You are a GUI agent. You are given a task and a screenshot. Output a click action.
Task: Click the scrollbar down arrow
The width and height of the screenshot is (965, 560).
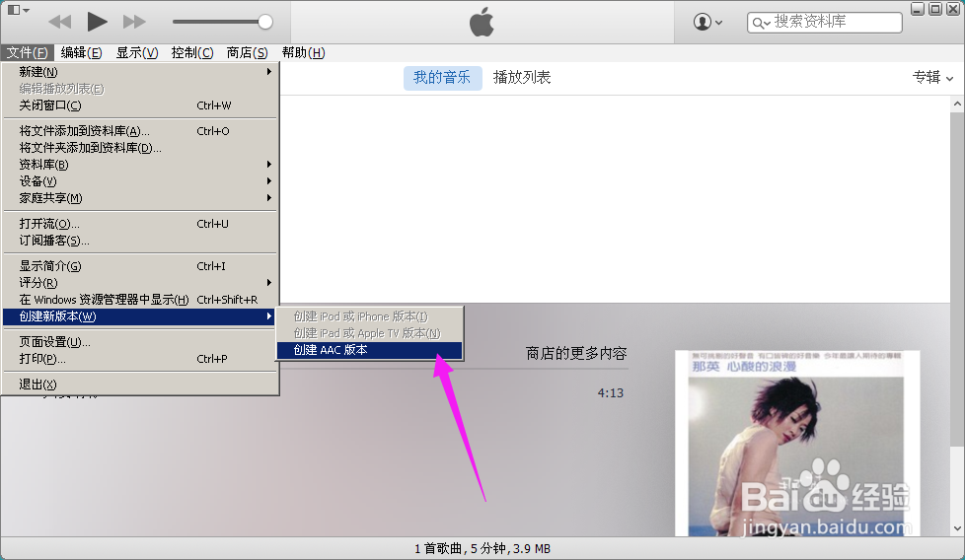[958, 528]
